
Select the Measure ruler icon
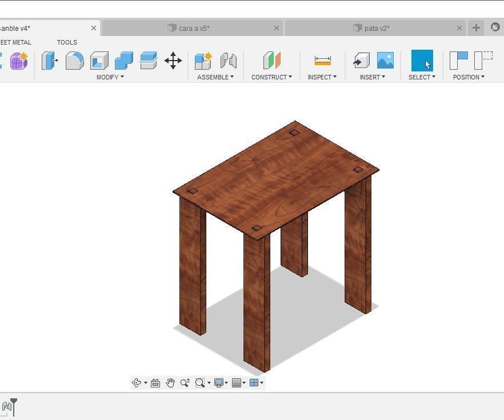click(322, 61)
